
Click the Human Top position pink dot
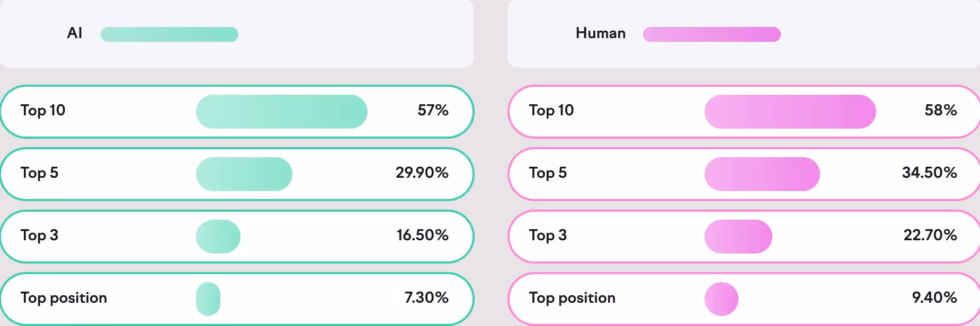tap(721, 299)
